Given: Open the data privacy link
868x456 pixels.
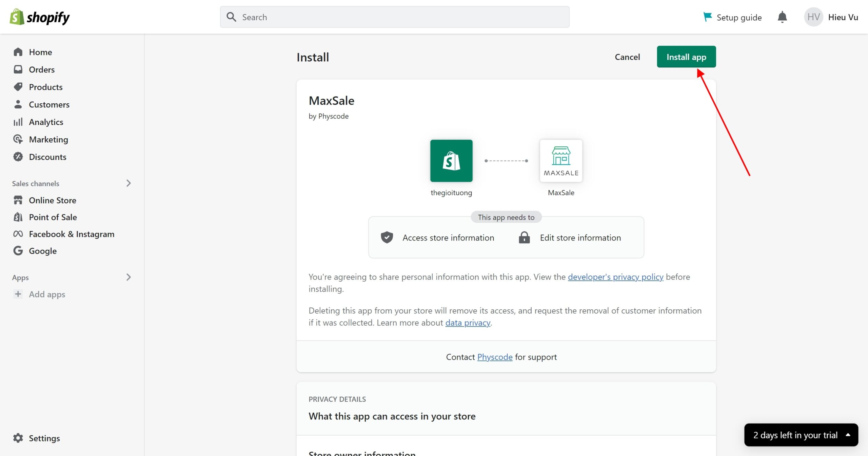Looking at the screenshot, I should pyautogui.click(x=468, y=323).
